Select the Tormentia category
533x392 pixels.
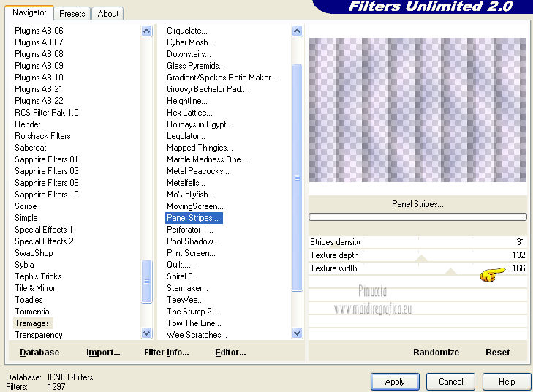(32, 312)
